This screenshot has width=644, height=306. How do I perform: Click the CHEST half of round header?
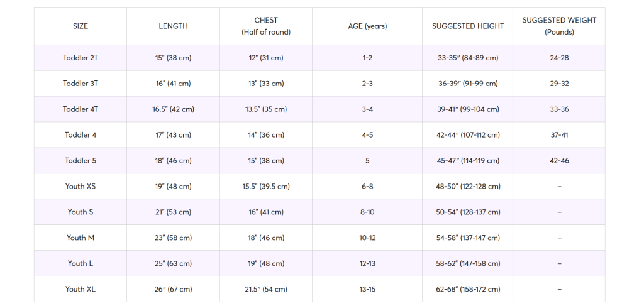(266, 26)
